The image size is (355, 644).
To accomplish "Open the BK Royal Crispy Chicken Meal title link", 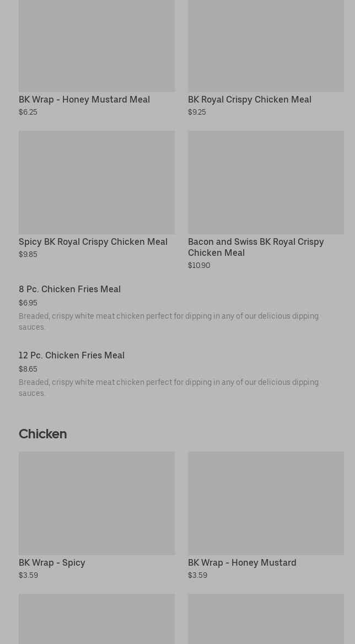I will pos(250,100).
